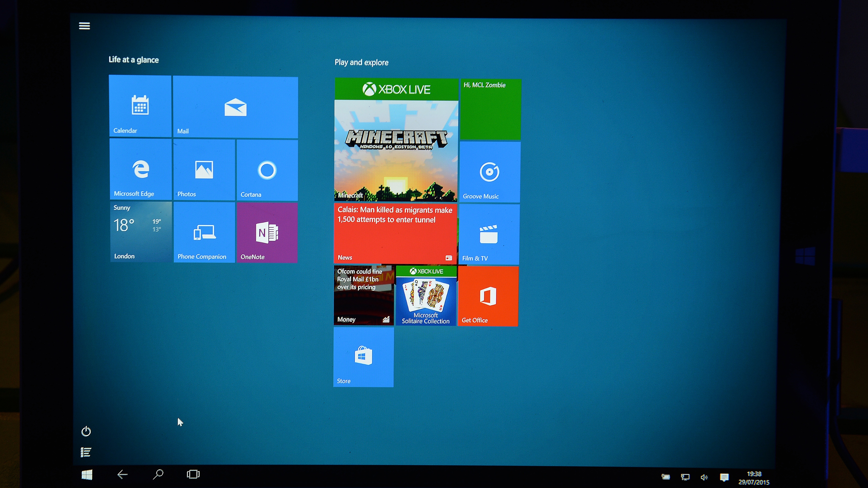Screen dimensions: 868x488
Task: Click the battery icon in system tray
Action: tap(666, 476)
